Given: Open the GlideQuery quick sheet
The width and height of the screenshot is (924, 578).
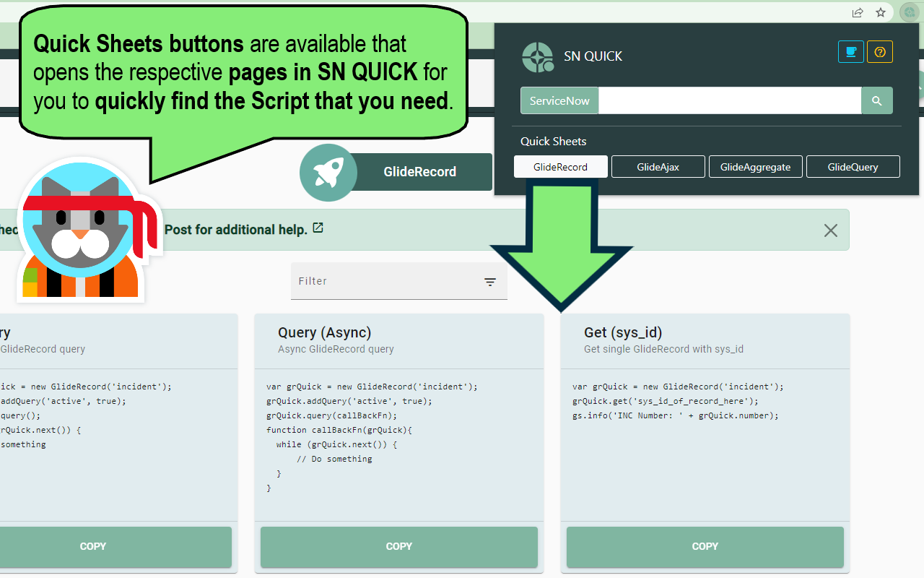Looking at the screenshot, I should (853, 167).
